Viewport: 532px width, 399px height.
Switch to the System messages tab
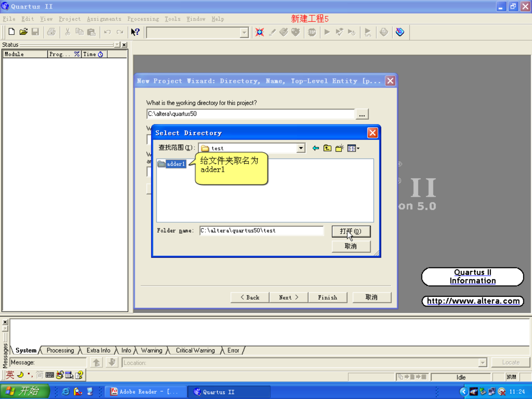pyautogui.click(x=26, y=351)
